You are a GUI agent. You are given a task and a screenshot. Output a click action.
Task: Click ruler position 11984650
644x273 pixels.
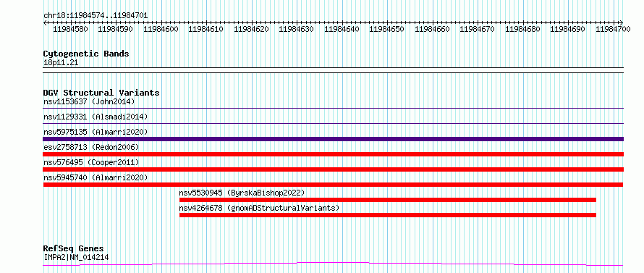(387, 29)
